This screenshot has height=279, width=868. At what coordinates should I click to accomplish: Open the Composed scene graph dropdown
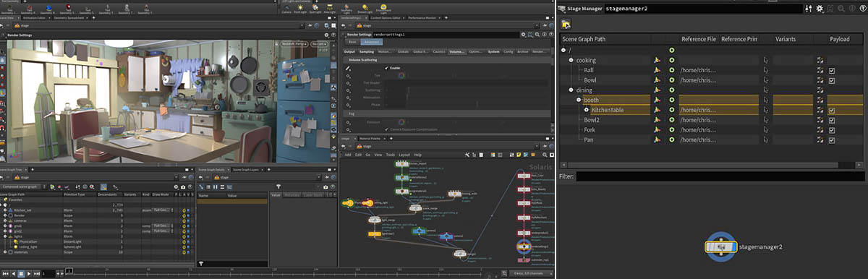[x=24, y=187]
